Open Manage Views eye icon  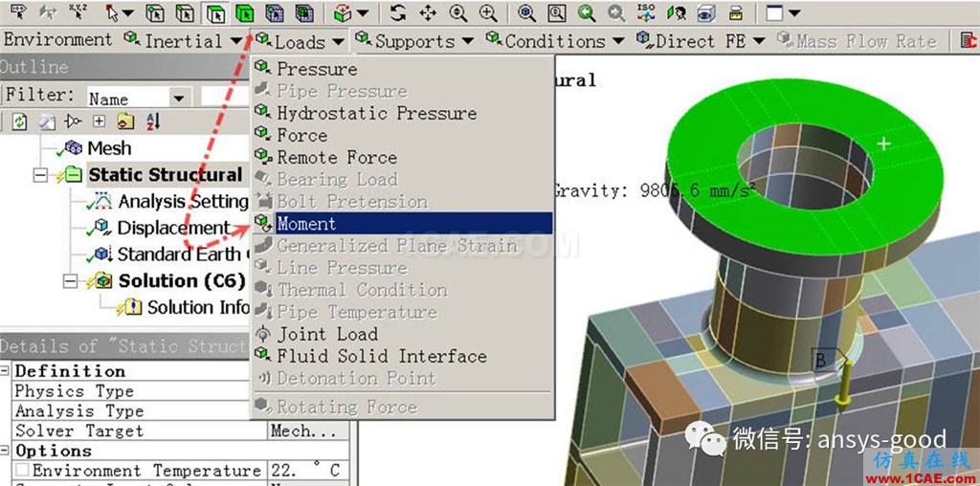click(x=706, y=12)
